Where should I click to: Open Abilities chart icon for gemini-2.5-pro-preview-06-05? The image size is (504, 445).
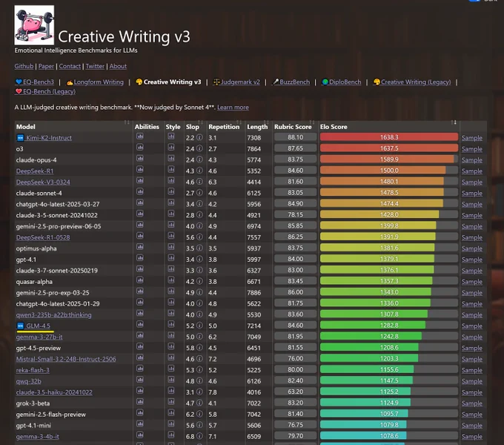click(140, 225)
